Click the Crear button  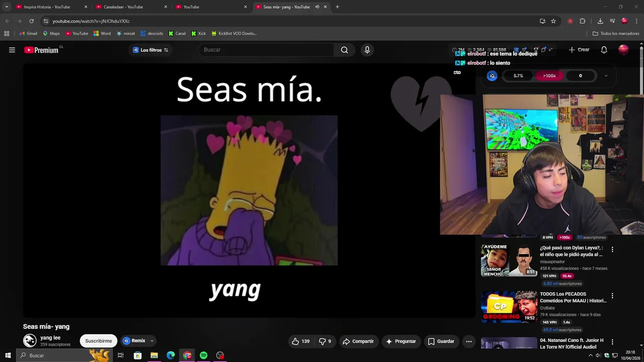(579, 50)
